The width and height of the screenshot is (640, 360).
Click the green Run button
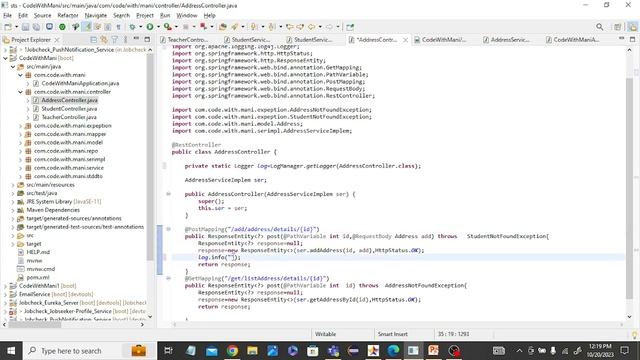pyautogui.click(x=150, y=27)
